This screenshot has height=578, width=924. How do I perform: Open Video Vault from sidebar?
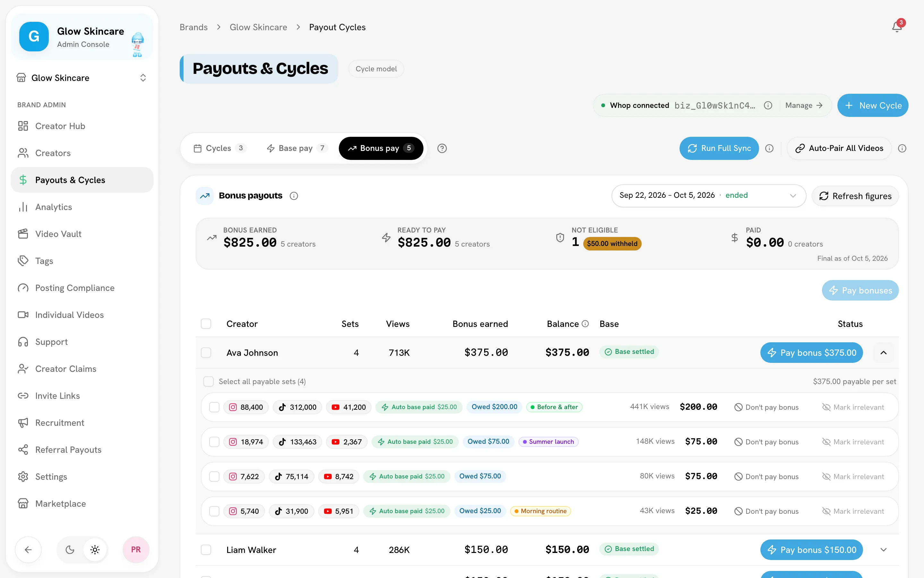point(82,234)
